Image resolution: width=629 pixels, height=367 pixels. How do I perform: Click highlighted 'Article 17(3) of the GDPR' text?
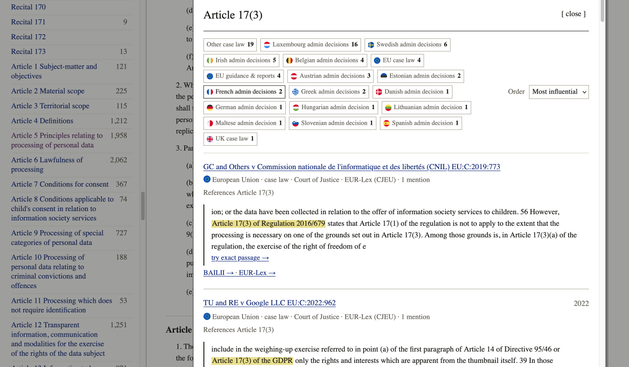[x=252, y=361]
